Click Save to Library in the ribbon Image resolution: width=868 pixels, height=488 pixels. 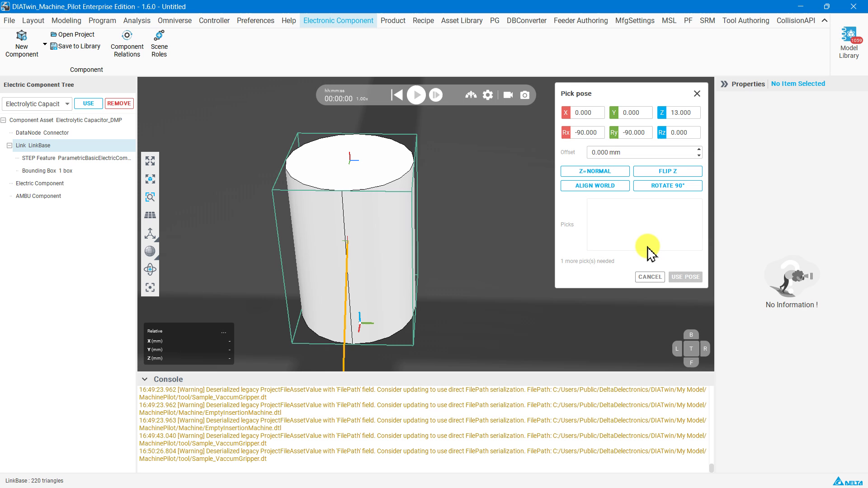(75, 46)
